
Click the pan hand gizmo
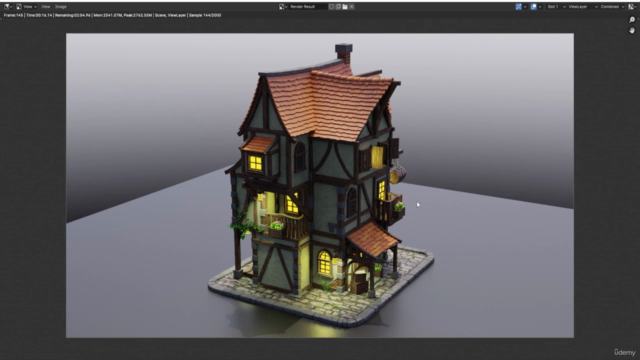tap(632, 31)
